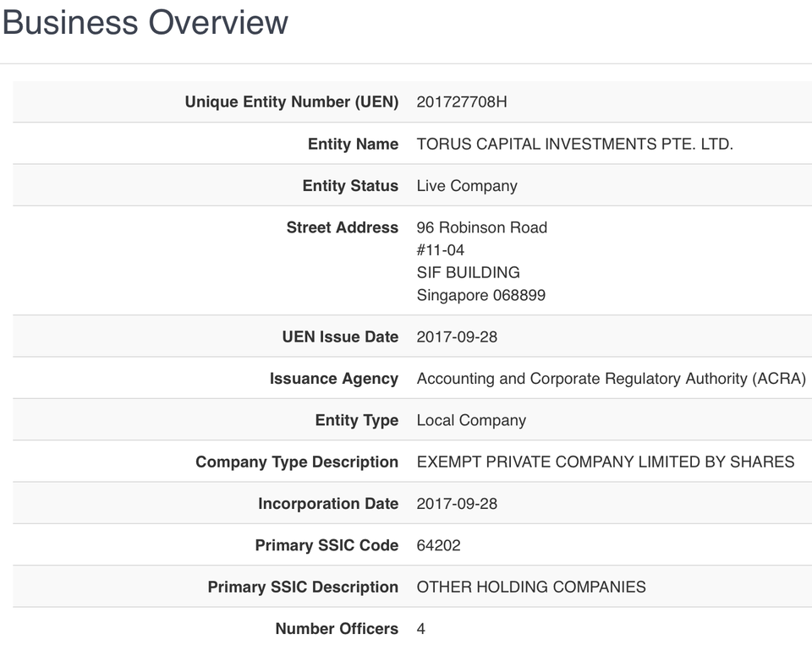The image size is (812, 656).
Task: Click the UEN Issue Date label
Action: [340, 337]
